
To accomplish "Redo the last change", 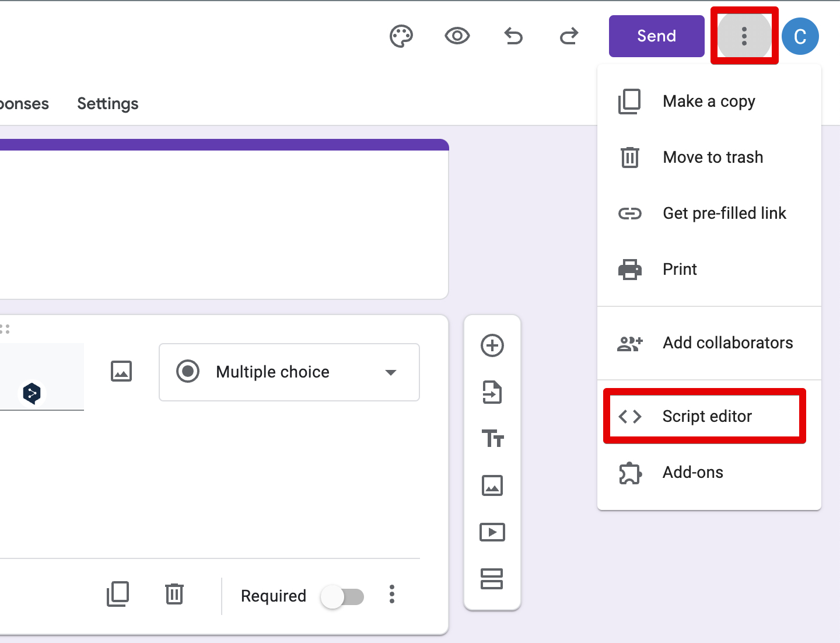I will tap(569, 36).
